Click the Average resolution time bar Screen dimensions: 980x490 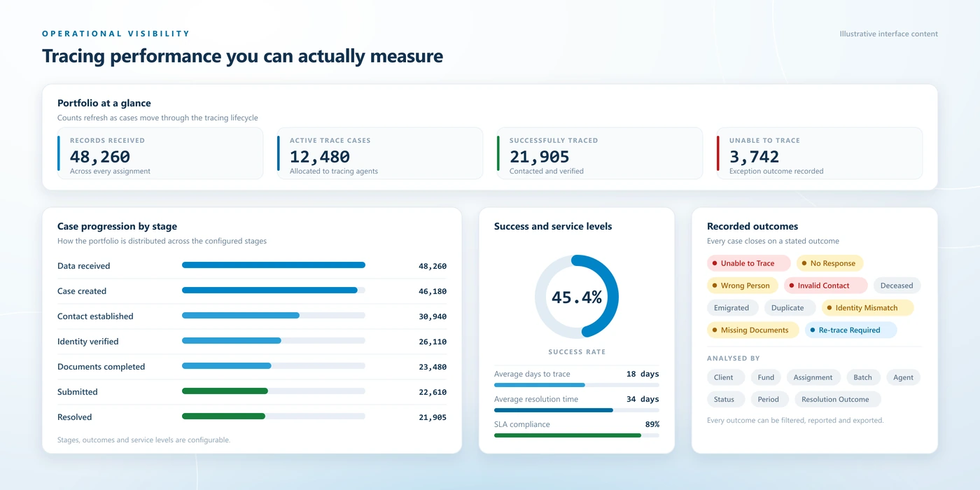pos(577,410)
